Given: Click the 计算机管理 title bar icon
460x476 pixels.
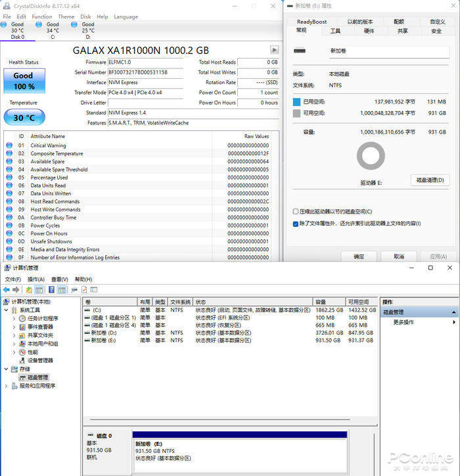Looking at the screenshot, I should [7, 268].
